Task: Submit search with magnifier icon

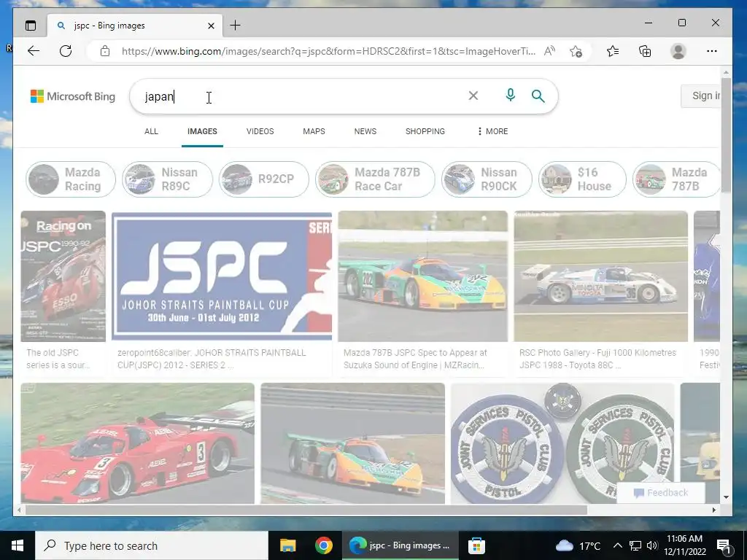Action: click(538, 96)
